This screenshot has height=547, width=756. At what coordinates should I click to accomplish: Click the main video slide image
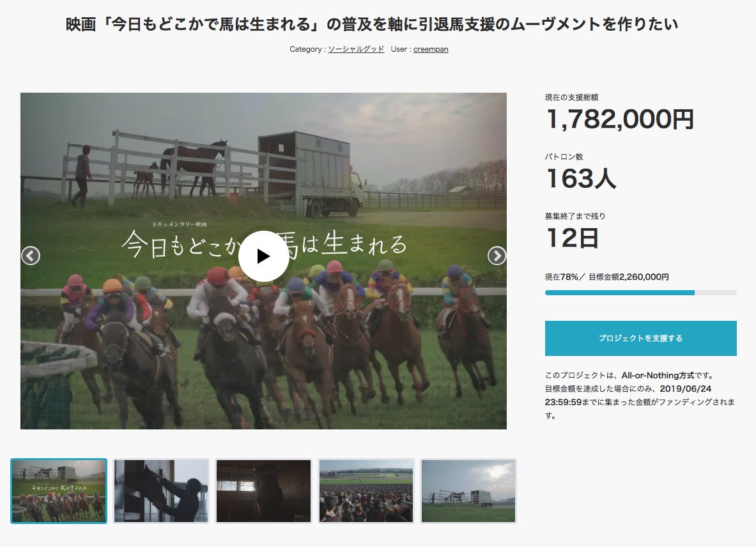pos(263,261)
